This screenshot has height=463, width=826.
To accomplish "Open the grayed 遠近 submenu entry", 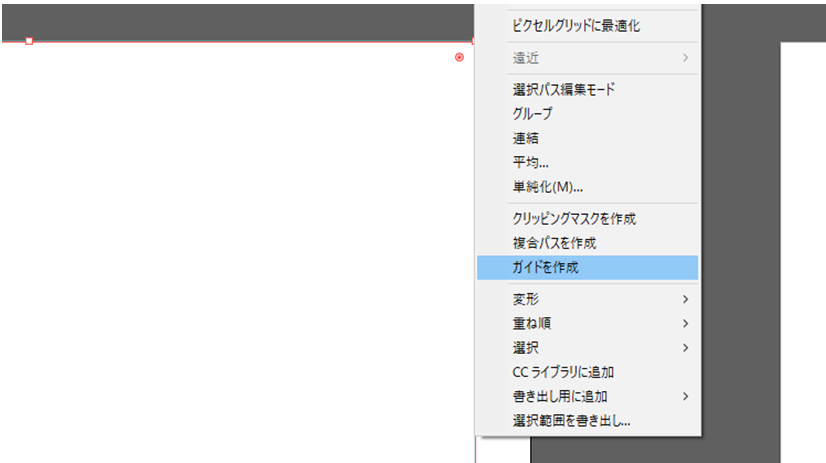I will [x=587, y=58].
